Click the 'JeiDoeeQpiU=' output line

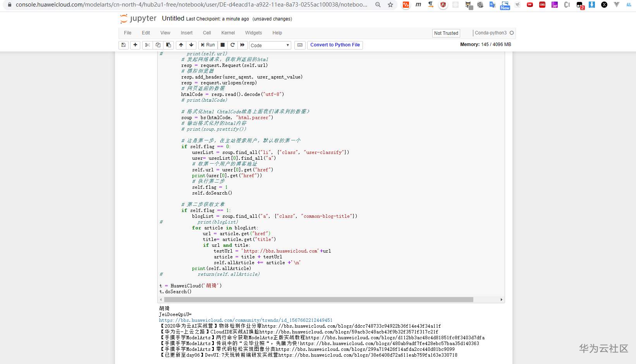[175, 314]
